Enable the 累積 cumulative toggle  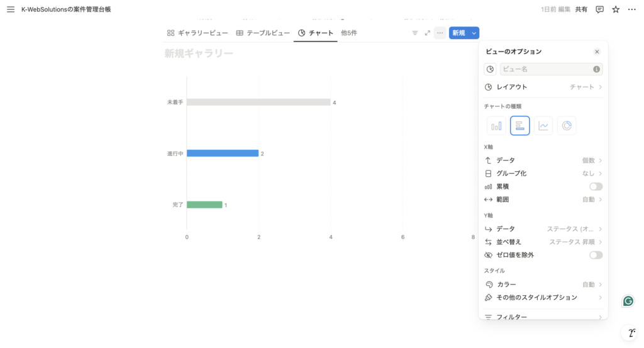(x=595, y=186)
